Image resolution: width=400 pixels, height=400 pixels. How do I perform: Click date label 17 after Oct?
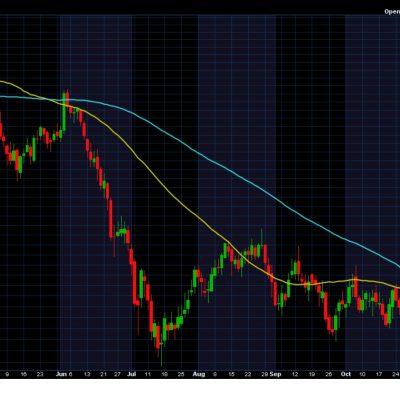coord(379,374)
